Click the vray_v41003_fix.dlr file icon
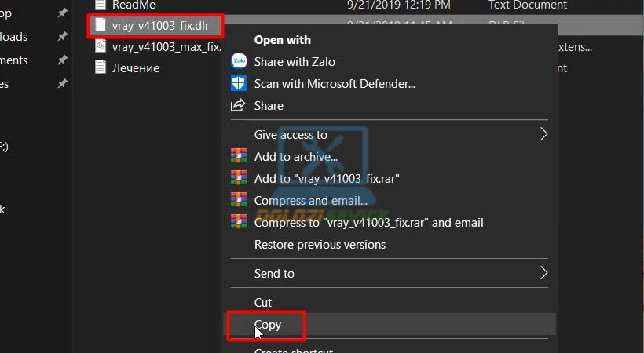The width and height of the screenshot is (644, 353). click(101, 25)
